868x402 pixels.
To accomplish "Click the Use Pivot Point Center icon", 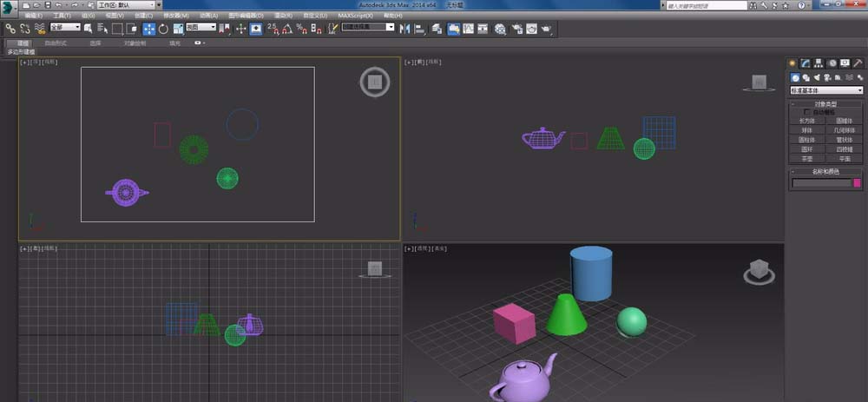I will [x=225, y=29].
